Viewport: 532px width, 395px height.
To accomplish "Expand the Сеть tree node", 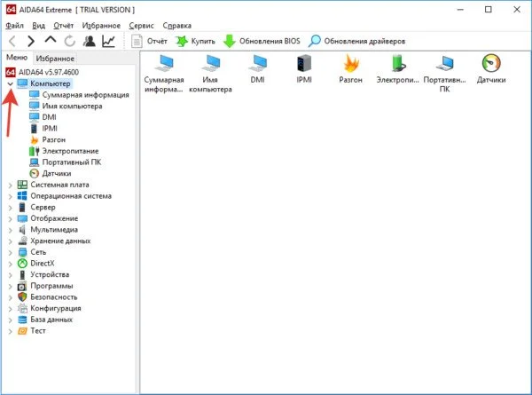I will (10, 252).
